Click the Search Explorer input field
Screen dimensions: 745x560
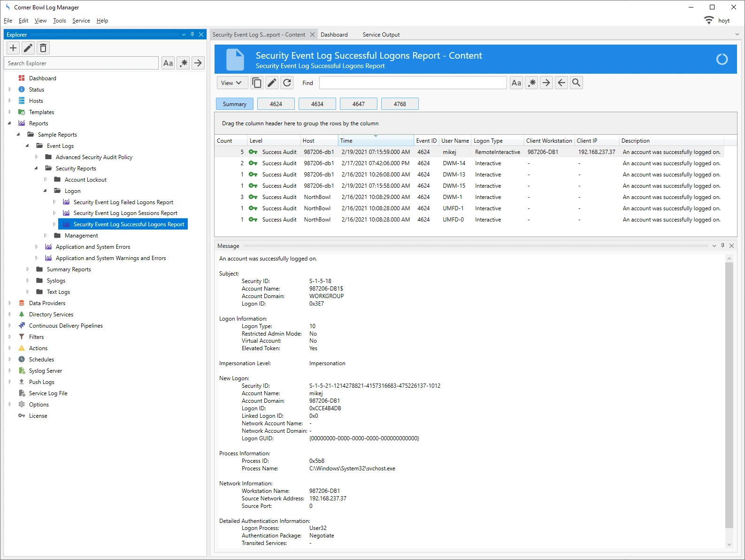tap(81, 63)
